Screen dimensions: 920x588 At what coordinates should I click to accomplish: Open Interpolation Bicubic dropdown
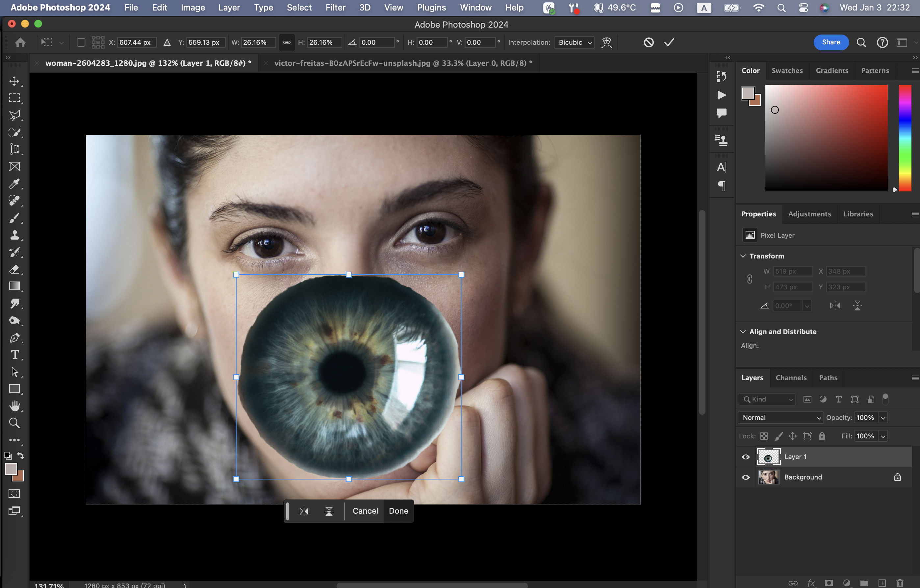point(575,42)
